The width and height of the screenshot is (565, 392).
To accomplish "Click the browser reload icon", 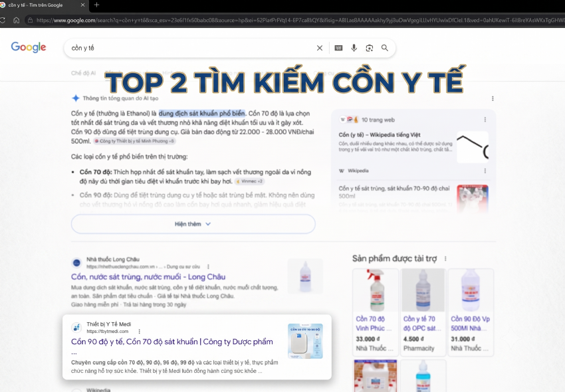I will coord(2,20).
